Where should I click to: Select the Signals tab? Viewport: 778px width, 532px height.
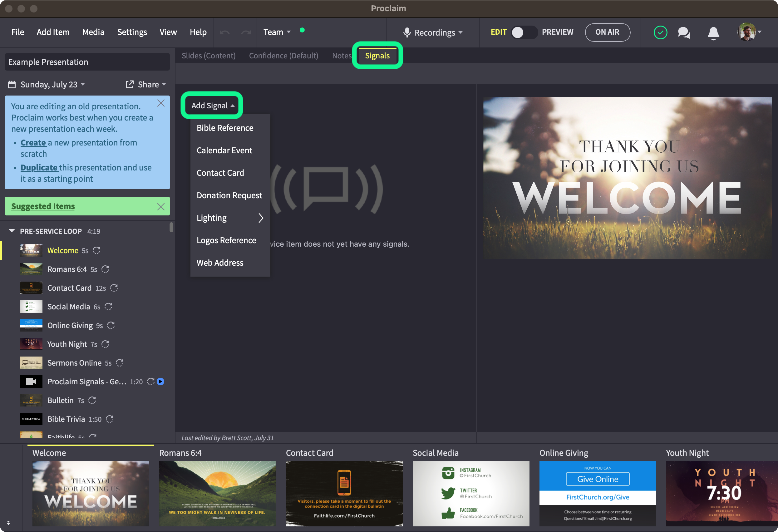click(377, 56)
